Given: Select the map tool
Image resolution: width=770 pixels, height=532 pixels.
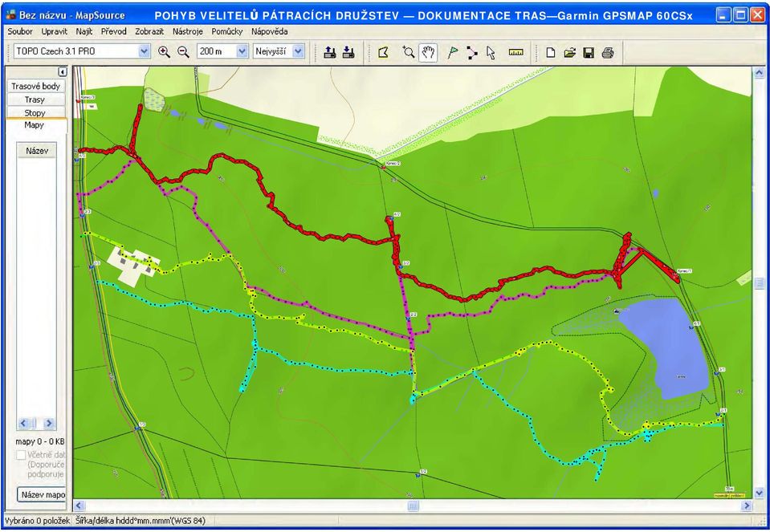Looking at the screenshot, I should 384,52.
